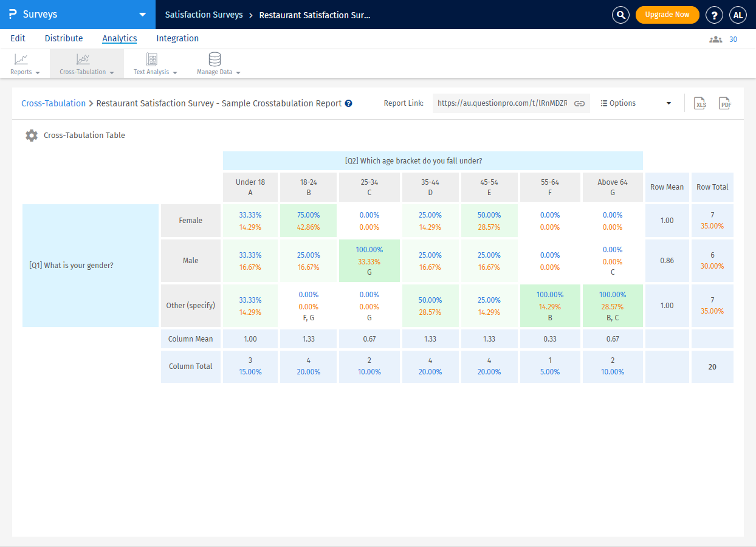The width and height of the screenshot is (756, 547).
Task: Follow the Cross-Tabulation breadcrumb link
Action: 53,103
